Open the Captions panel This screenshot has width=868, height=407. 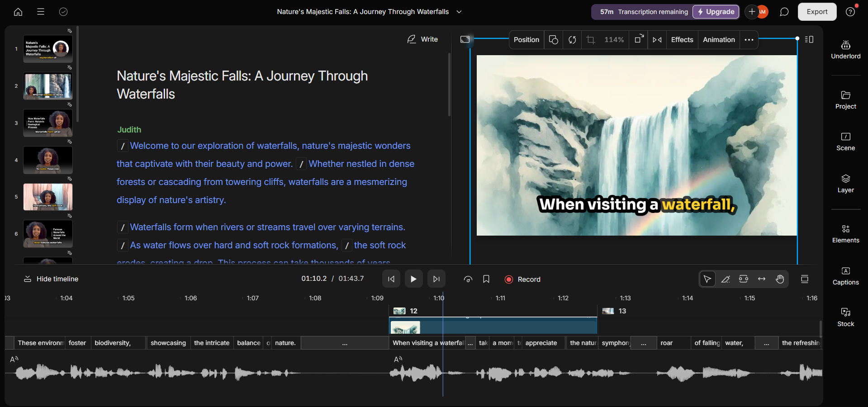[845, 276]
